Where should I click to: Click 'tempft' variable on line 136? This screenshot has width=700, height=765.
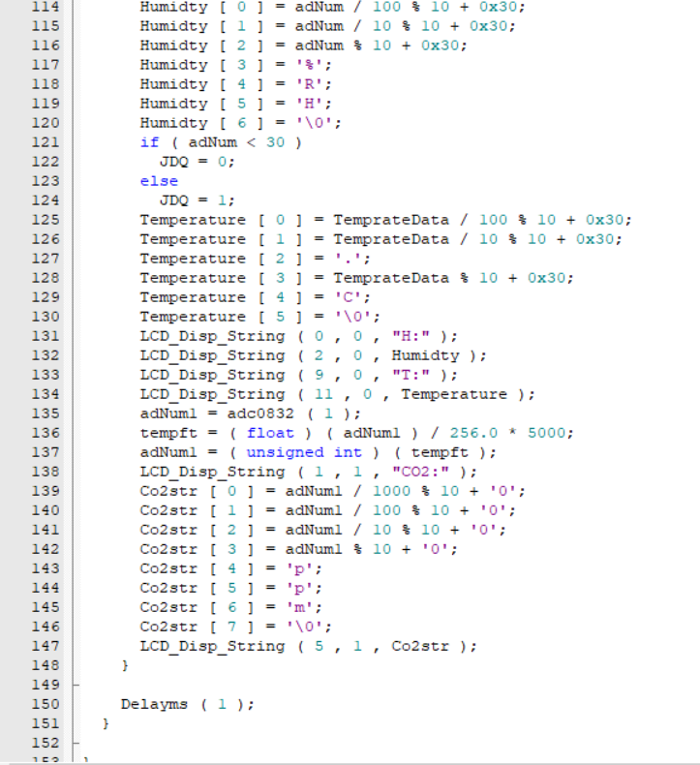point(168,433)
